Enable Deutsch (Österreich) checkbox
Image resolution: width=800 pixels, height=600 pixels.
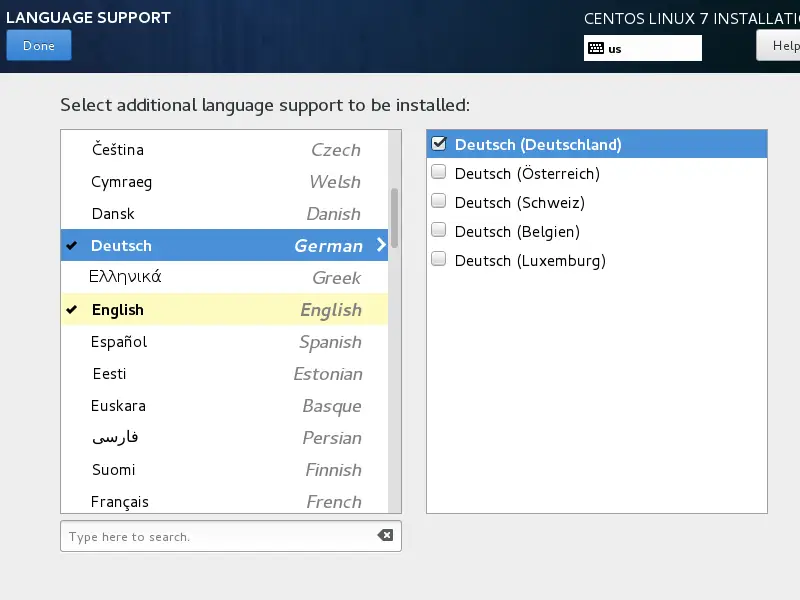439,172
